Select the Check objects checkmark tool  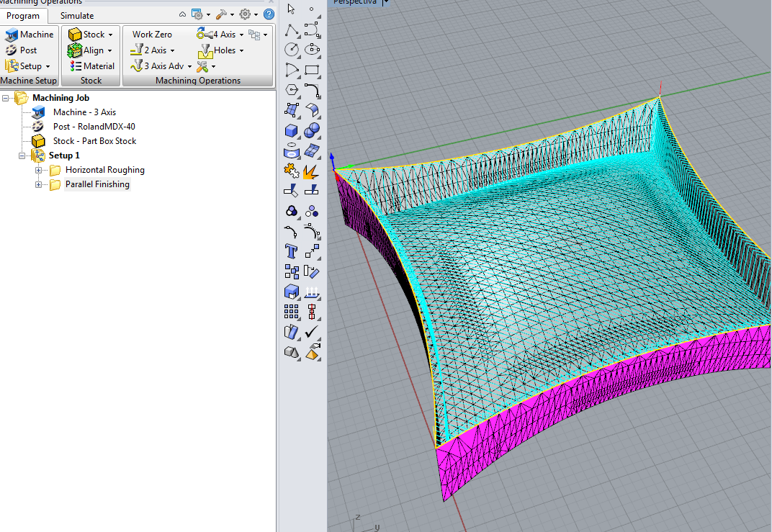click(312, 332)
